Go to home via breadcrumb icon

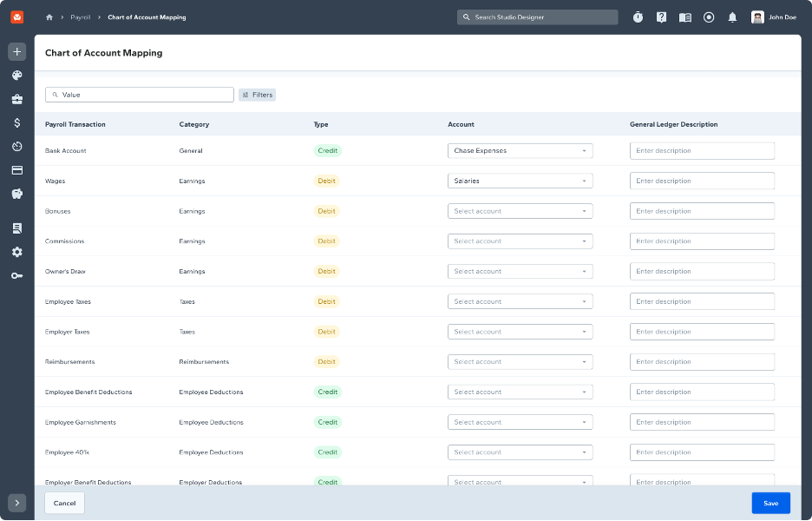(x=49, y=17)
